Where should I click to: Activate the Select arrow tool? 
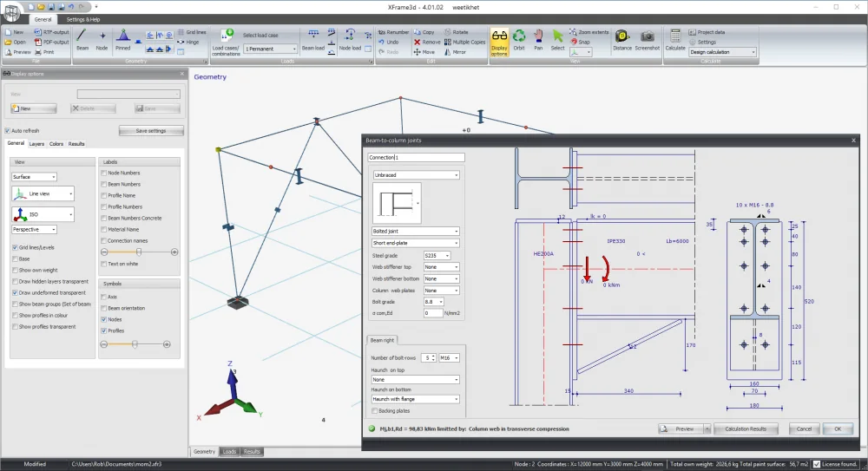click(x=557, y=40)
